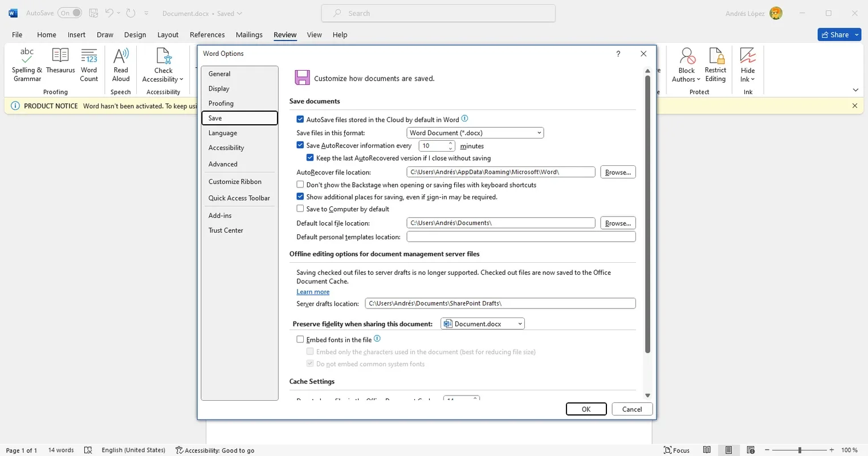This screenshot has height=456, width=868.
Task: Start Read Aloud speech
Action: 121,65
